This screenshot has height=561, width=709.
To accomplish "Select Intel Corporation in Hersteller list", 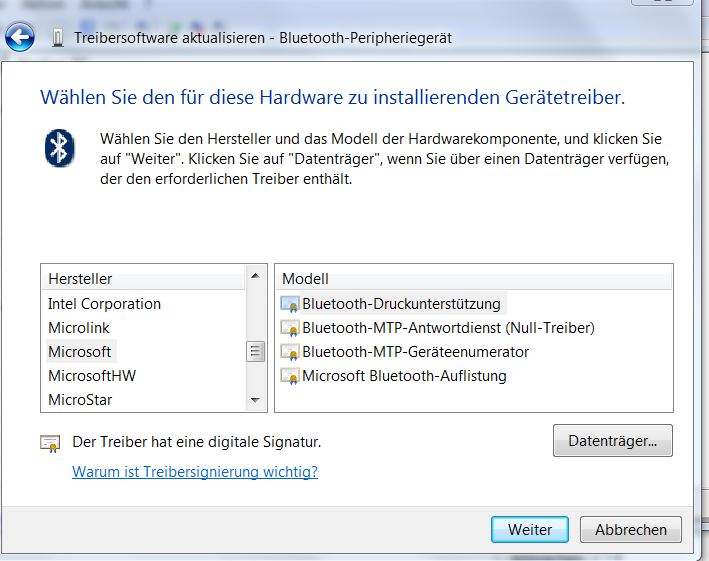I will coord(104,304).
